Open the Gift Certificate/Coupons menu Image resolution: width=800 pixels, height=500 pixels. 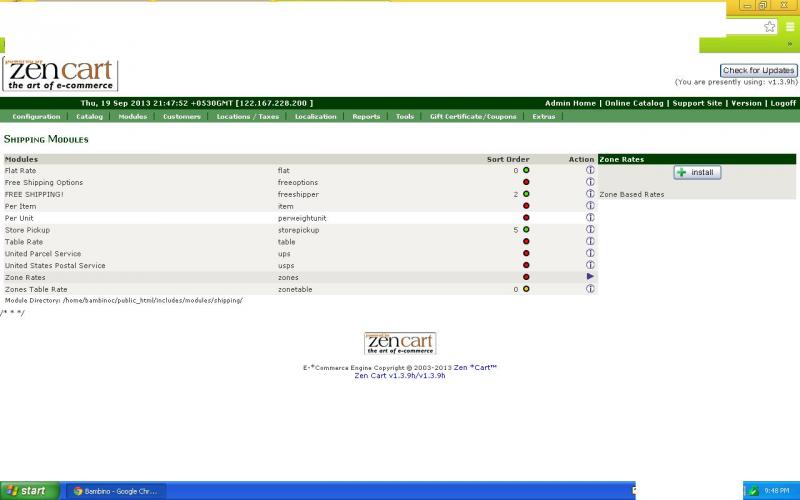473,116
